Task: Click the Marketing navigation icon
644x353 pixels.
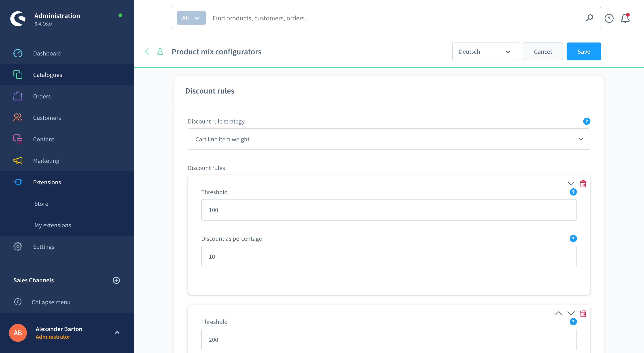Action: click(17, 160)
